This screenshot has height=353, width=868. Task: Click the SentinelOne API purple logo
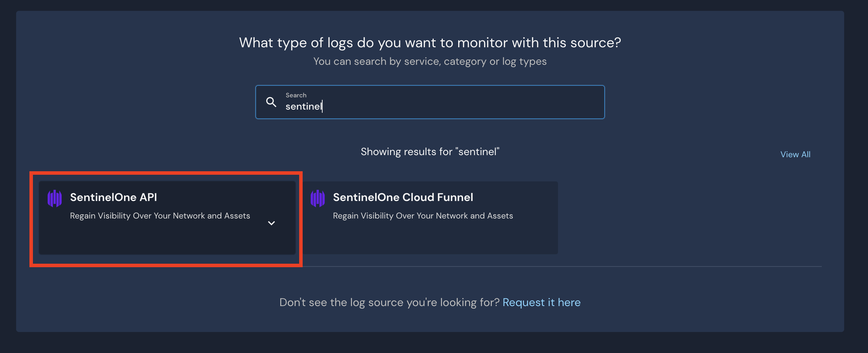click(x=55, y=198)
